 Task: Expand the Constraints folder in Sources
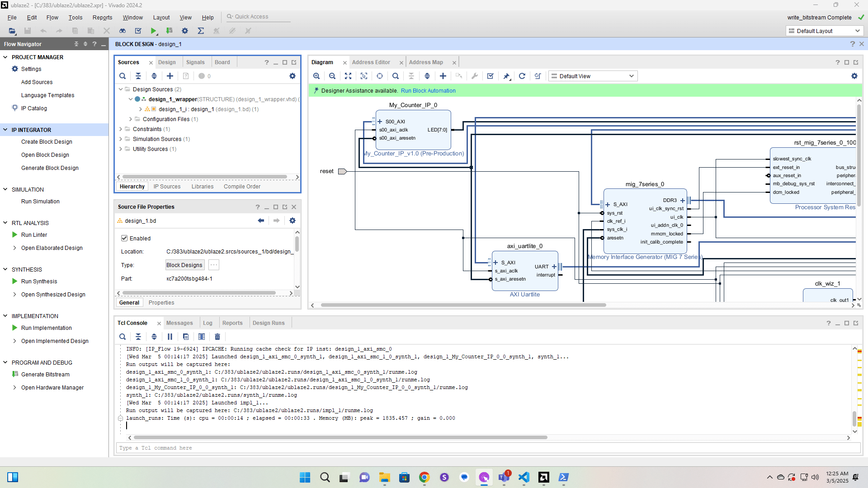point(120,129)
